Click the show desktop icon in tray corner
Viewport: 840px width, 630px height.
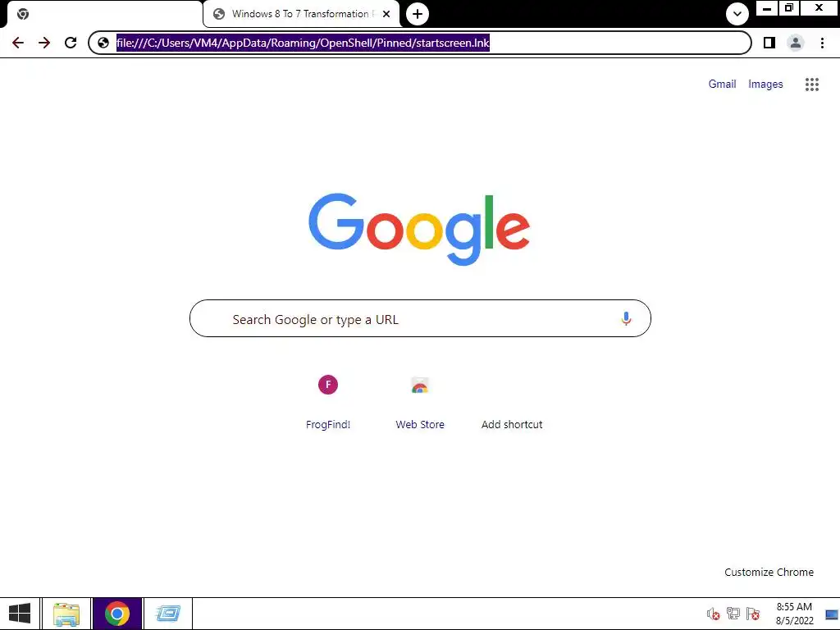tap(832, 614)
